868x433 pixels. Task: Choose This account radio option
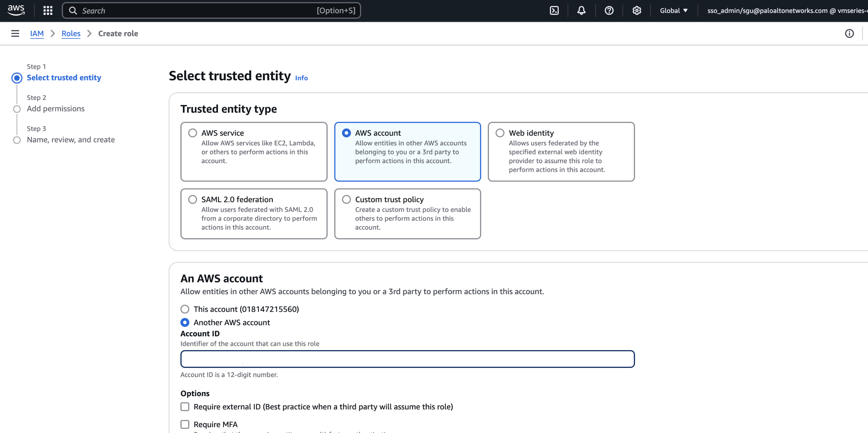185,309
